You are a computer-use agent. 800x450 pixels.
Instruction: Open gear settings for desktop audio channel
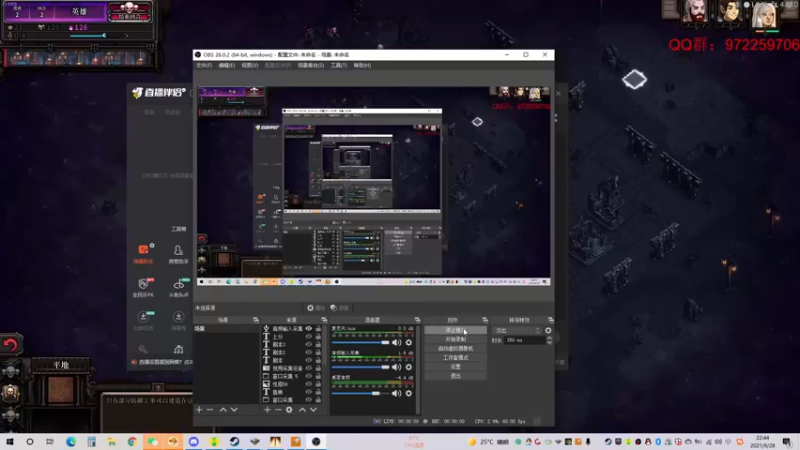[409, 393]
